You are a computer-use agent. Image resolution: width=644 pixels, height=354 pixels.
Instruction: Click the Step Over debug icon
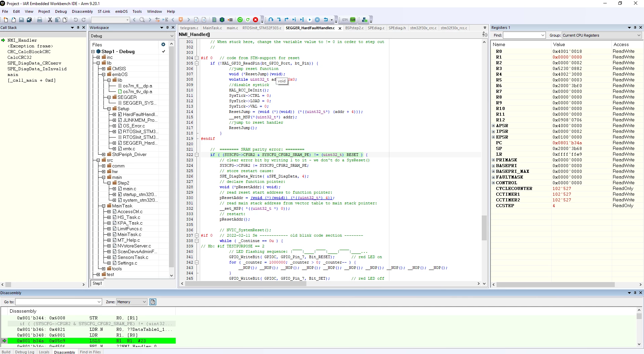(x=271, y=20)
